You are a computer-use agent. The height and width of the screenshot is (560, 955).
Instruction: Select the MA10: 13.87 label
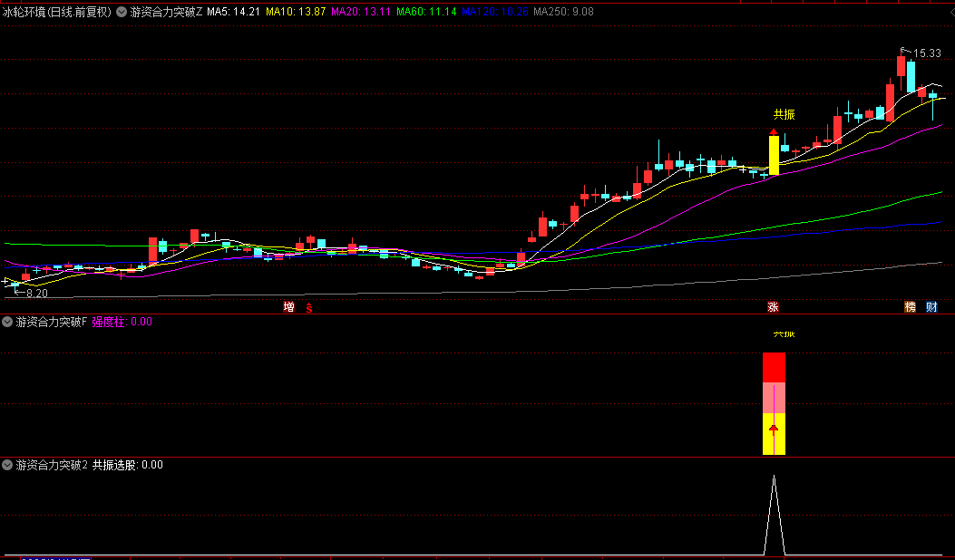pyautogui.click(x=296, y=12)
